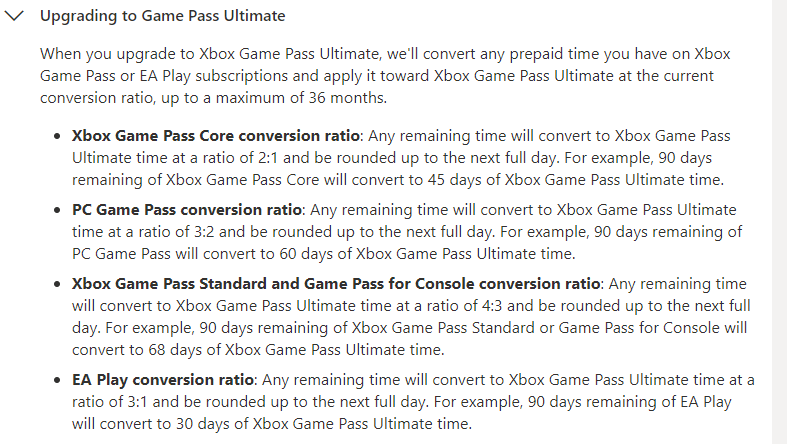Click the 3:1 ratio in EA Play paragraph
The height and width of the screenshot is (444, 787).
coord(138,402)
